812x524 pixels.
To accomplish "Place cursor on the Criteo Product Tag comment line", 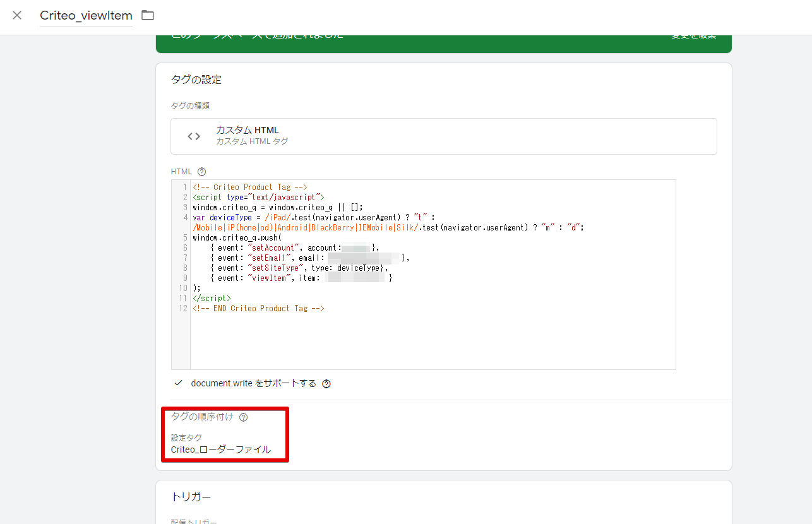I will pyautogui.click(x=250, y=187).
